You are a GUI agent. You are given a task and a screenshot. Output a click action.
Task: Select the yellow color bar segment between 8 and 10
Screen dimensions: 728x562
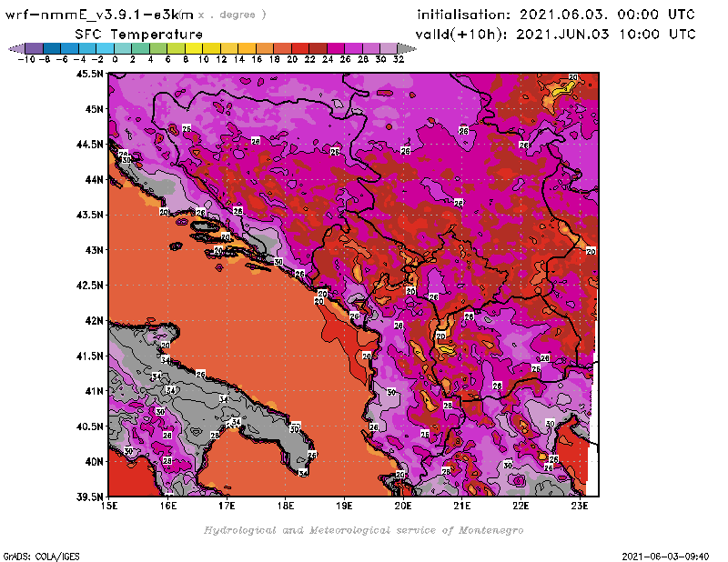[x=194, y=48]
